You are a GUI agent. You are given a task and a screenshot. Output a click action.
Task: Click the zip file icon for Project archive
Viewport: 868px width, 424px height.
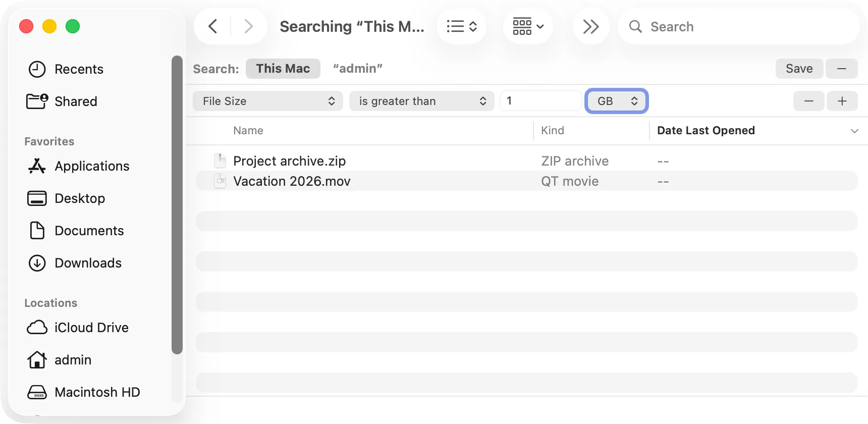click(220, 161)
